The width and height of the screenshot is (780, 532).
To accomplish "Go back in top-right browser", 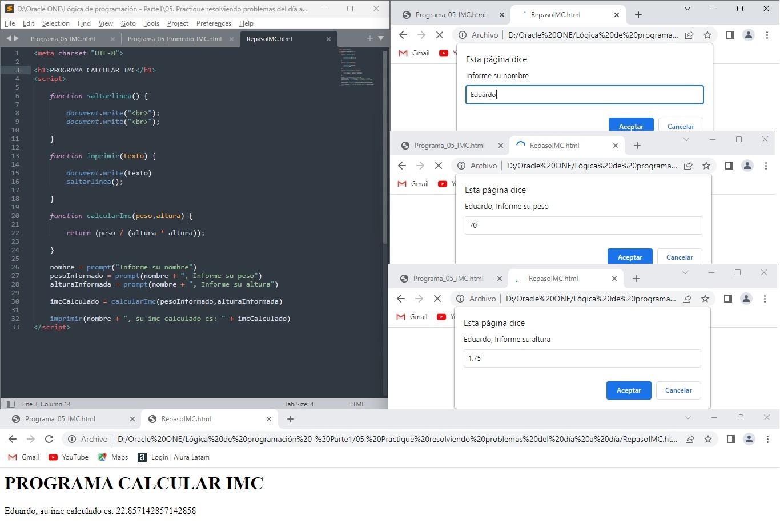I will (x=403, y=35).
